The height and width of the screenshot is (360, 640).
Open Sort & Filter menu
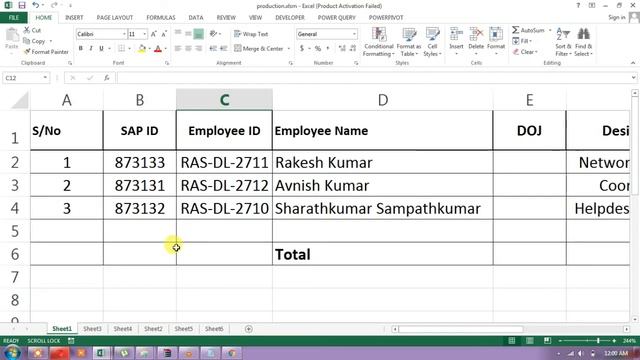[x=563, y=42]
